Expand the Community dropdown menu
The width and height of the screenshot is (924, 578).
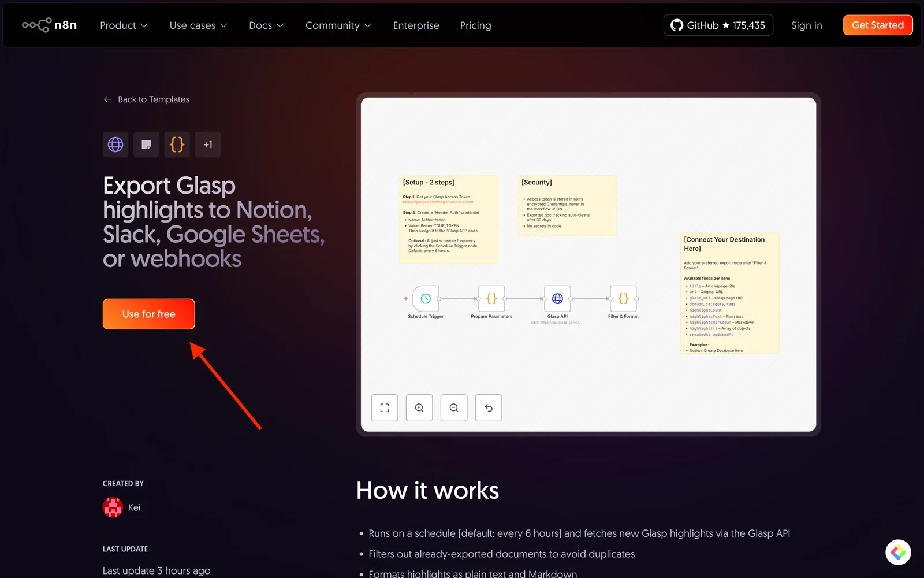(x=338, y=25)
